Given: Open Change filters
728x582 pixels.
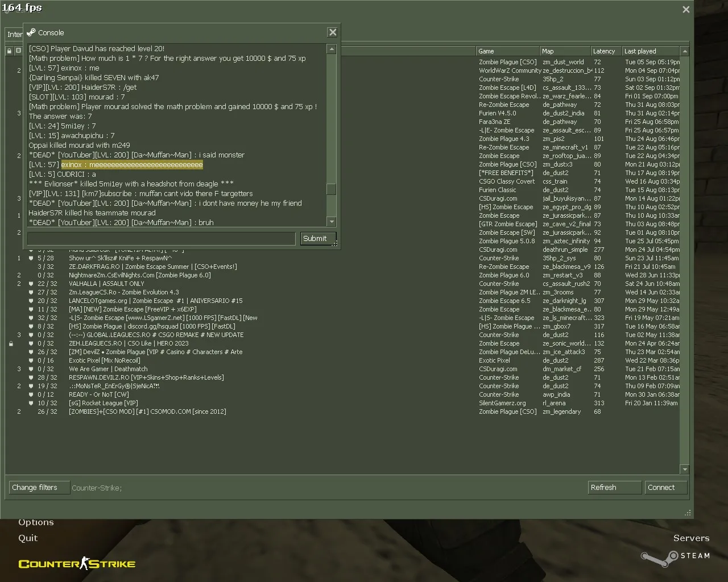Looking at the screenshot, I should click(39, 487).
